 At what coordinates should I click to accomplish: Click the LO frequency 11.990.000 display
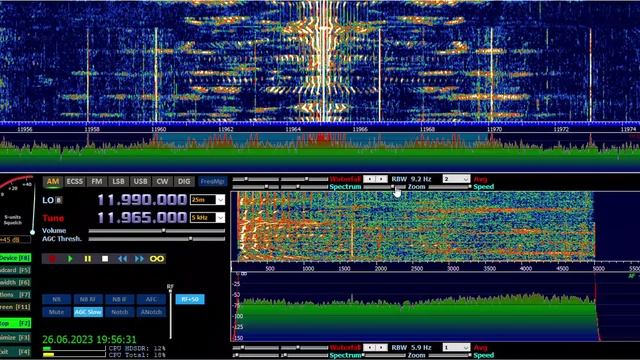pos(142,200)
